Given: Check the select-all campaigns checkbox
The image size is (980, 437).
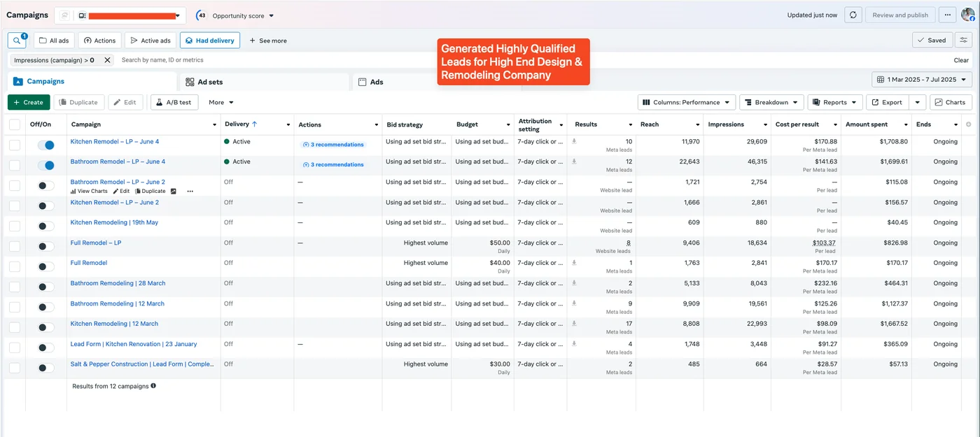Looking at the screenshot, I should coord(15,124).
